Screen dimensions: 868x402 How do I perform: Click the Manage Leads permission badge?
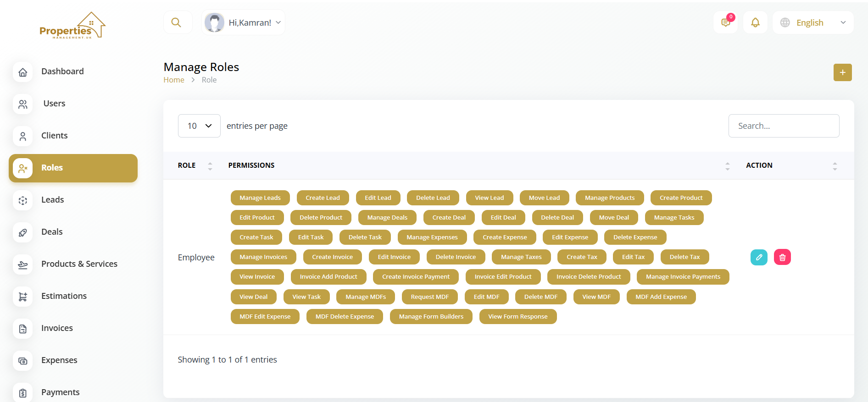[x=260, y=198]
